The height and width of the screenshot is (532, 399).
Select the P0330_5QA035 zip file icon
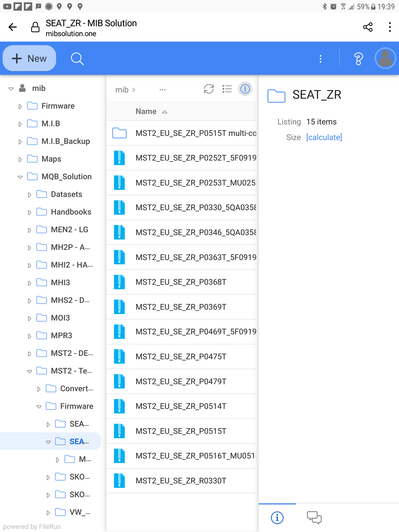[x=119, y=207]
